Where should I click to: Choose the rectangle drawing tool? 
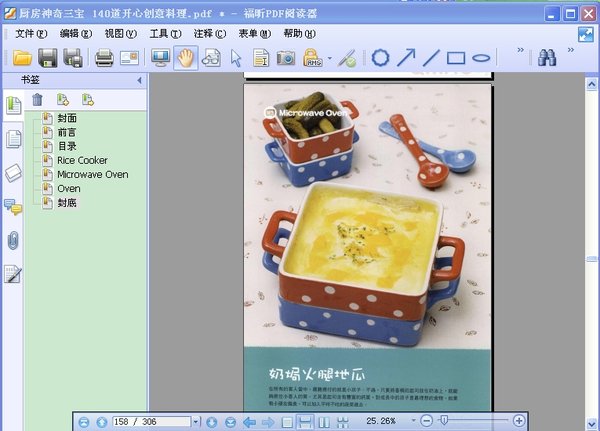[x=456, y=58]
